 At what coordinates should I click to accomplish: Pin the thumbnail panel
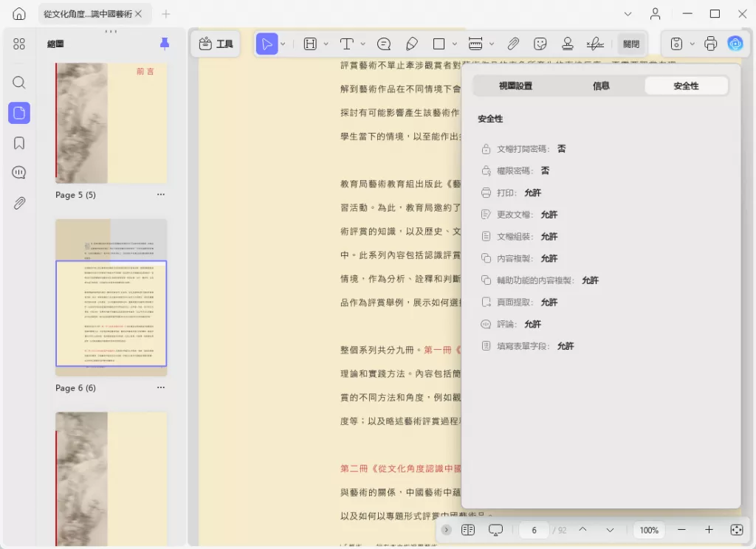click(165, 44)
